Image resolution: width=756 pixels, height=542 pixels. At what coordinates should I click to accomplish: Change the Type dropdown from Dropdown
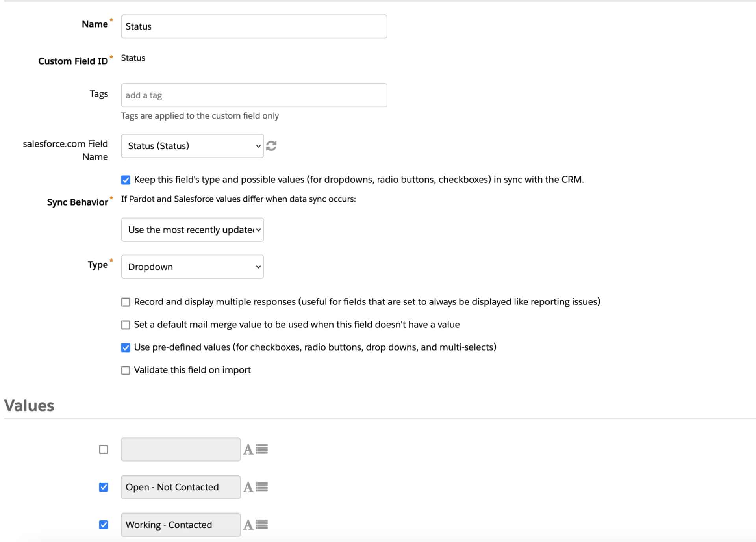coord(192,267)
